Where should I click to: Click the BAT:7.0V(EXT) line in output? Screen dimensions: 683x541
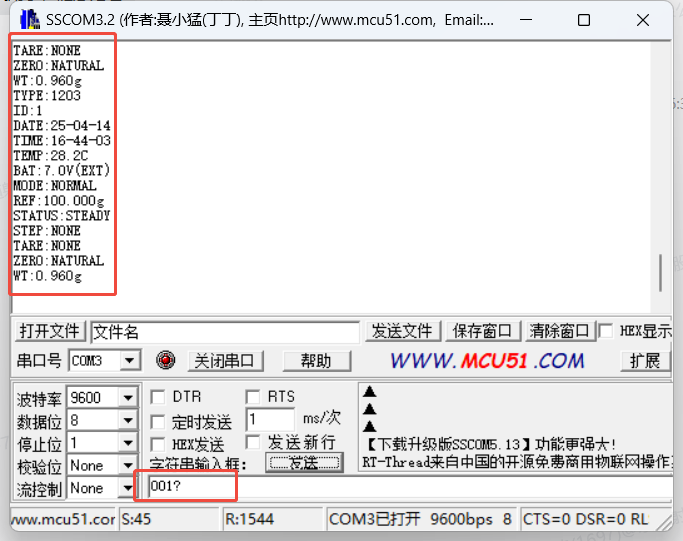[61, 170]
